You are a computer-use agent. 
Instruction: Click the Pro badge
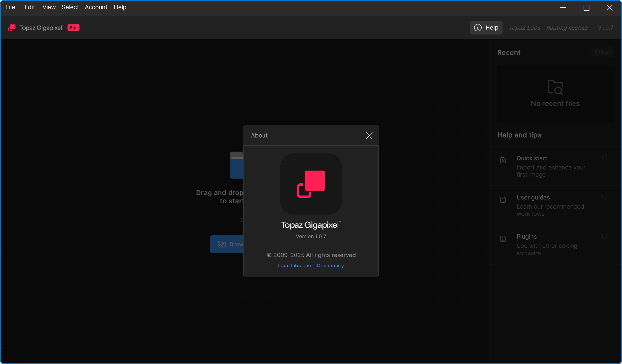pos(73,28)
